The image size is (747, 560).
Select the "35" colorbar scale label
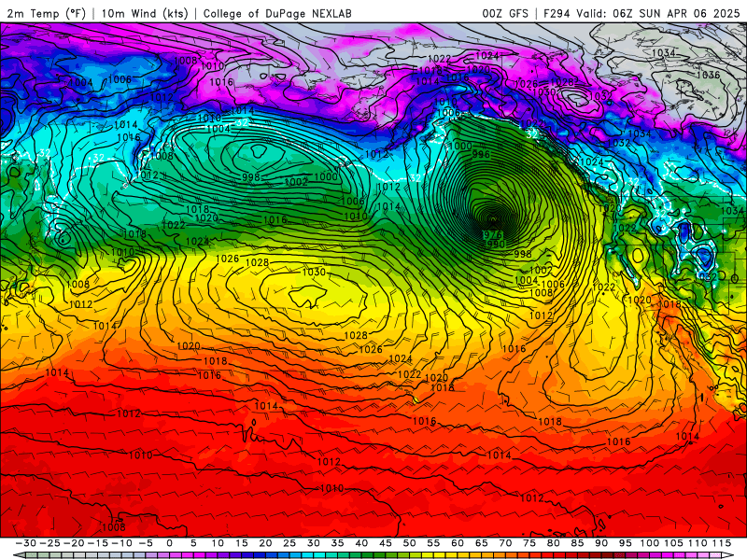[337, 543]
